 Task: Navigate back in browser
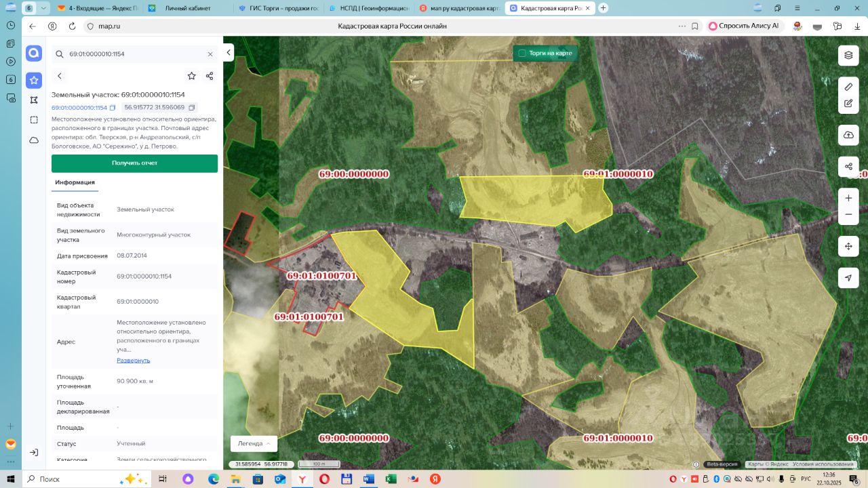[32, 26]
